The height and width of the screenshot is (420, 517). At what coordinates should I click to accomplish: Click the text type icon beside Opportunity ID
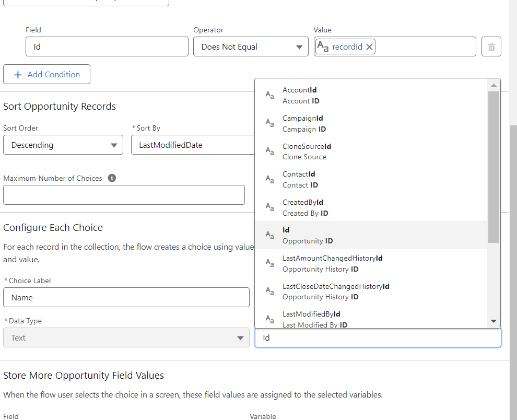269,235
